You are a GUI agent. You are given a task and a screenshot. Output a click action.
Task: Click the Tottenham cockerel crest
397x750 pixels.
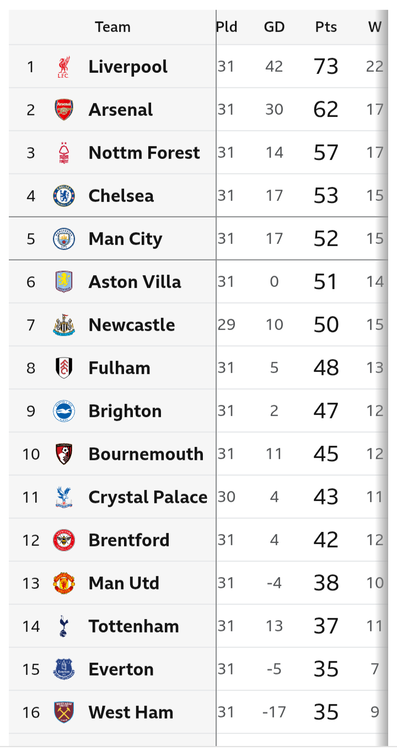[64, 626]
